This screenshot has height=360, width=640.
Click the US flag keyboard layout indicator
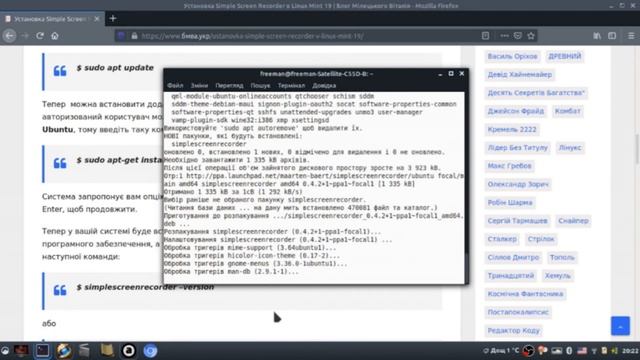coord(582,351)
